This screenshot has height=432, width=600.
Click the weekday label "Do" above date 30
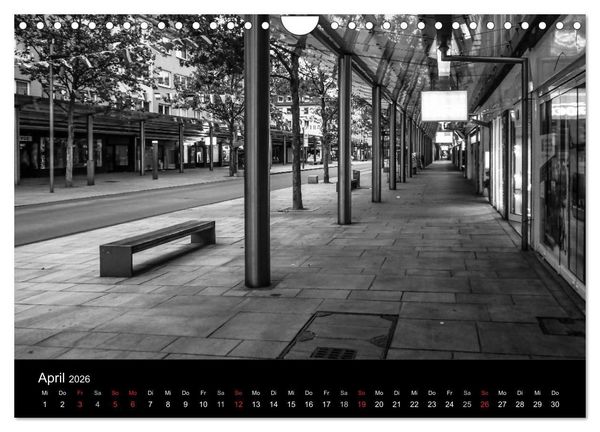[x=555, y=393]
